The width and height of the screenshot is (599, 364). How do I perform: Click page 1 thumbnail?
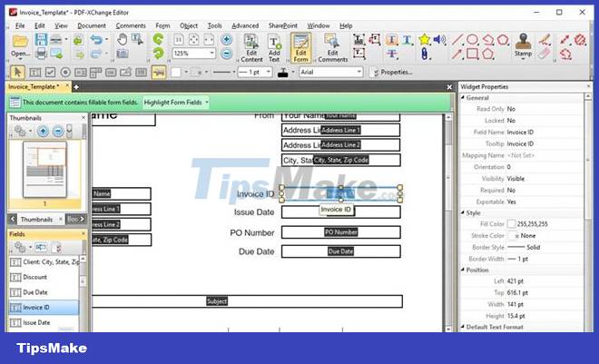pos(44,170)
